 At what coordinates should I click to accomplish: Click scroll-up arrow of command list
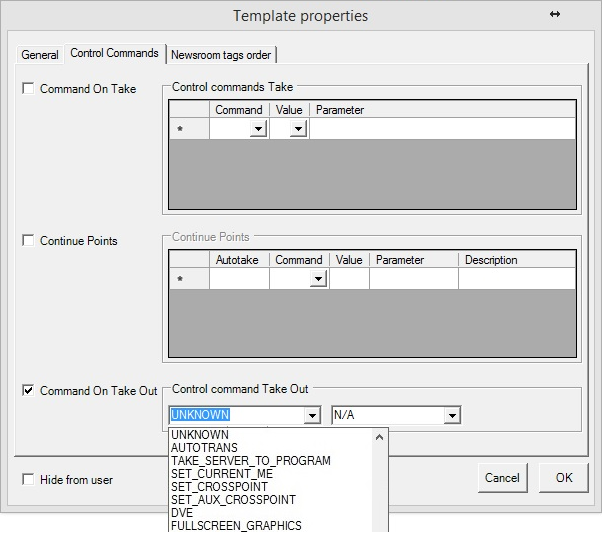click(380, 436)
